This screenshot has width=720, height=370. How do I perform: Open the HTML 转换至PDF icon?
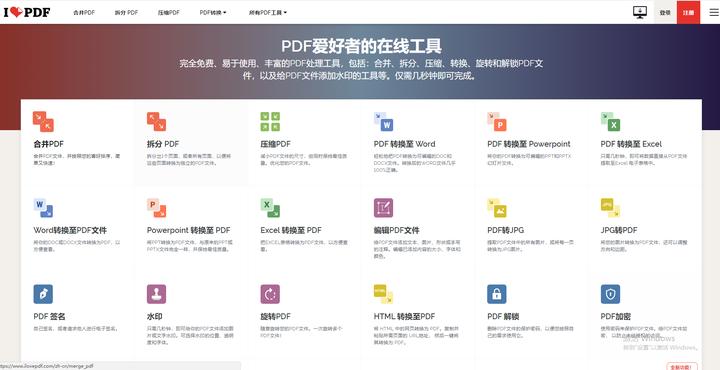tap(383, 294)
